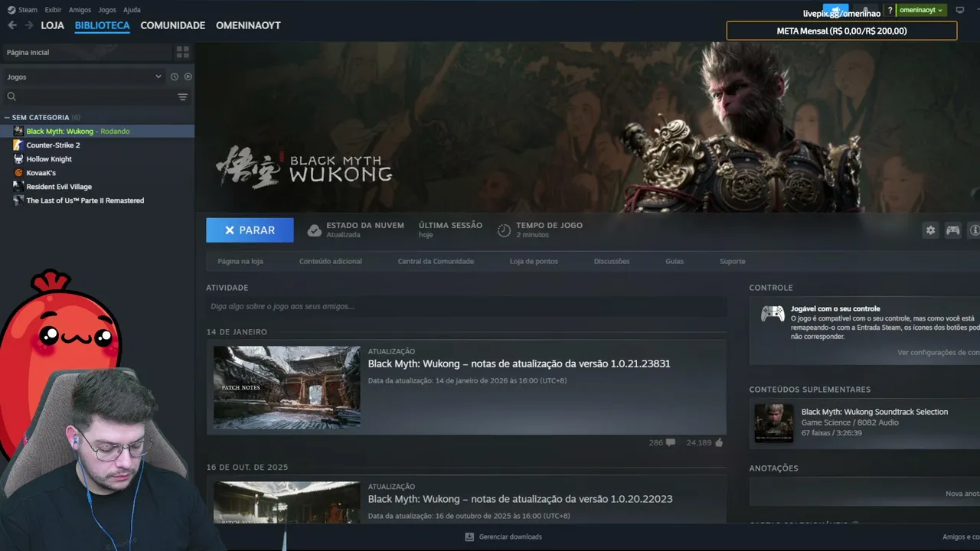Click the Counter-Strike 2 game icon
This screenshot has height=551, width=980.
pyautogui.click(x=18, y=145)
